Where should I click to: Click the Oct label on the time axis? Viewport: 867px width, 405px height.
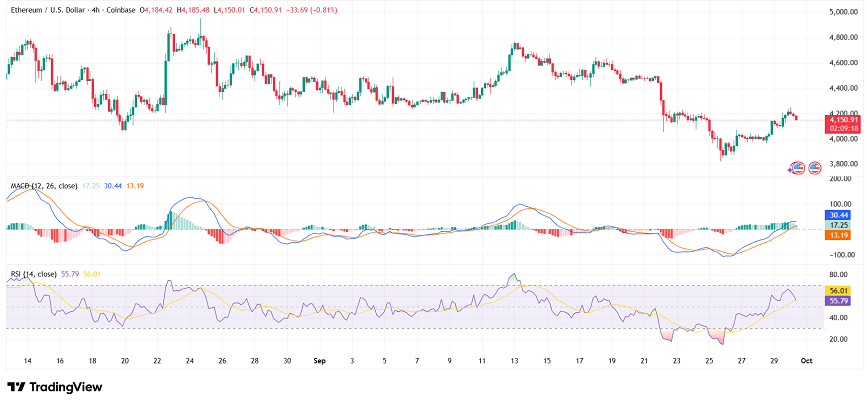(807, 358)
